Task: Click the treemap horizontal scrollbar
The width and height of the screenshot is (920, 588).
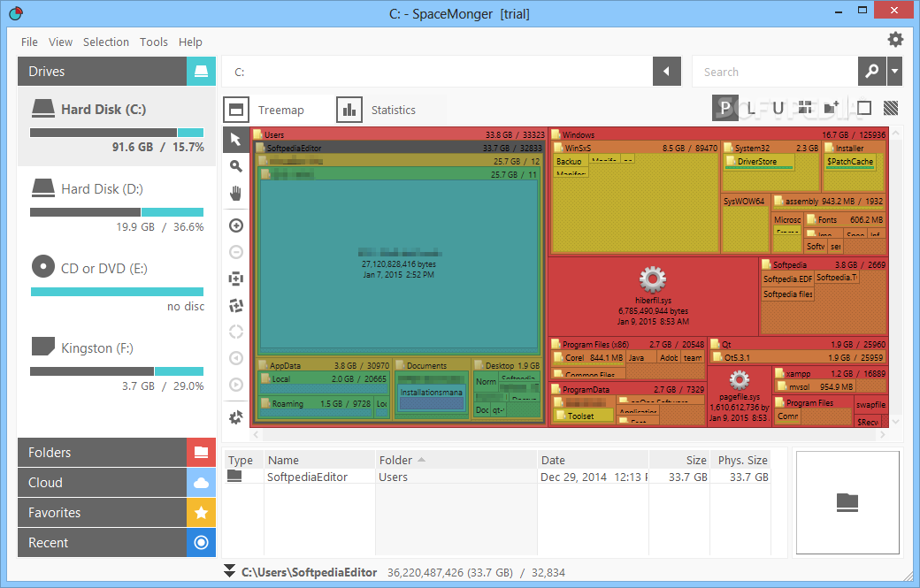Action: (x=569, y=435)
